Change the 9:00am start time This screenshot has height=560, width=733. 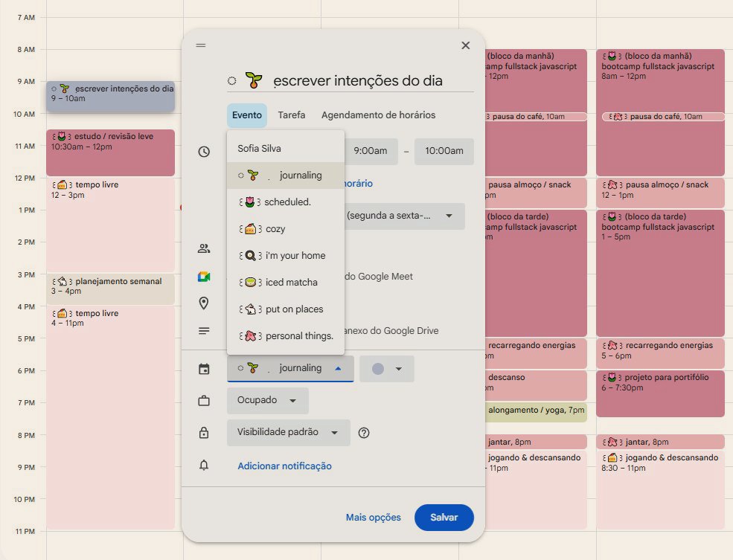click(371, 151)
